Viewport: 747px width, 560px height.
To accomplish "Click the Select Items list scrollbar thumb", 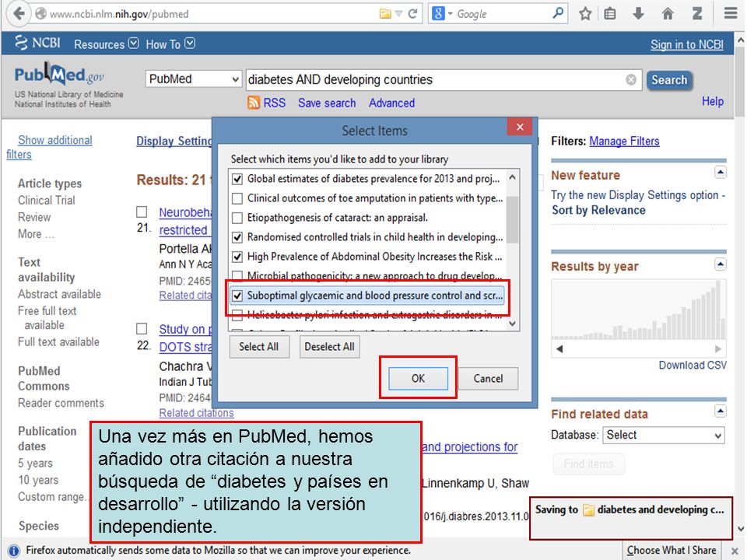I will tap(512, 219).
